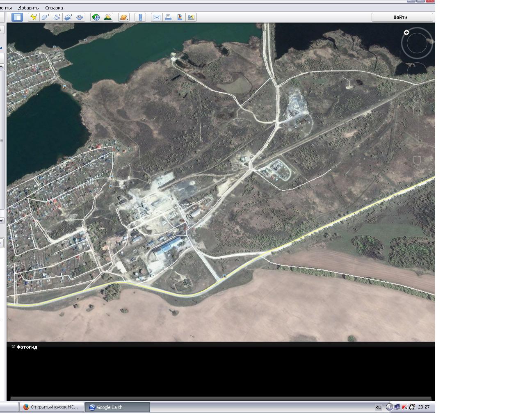Open the Справка menu
Screen dimensions: 525x420
click(54, 8)
